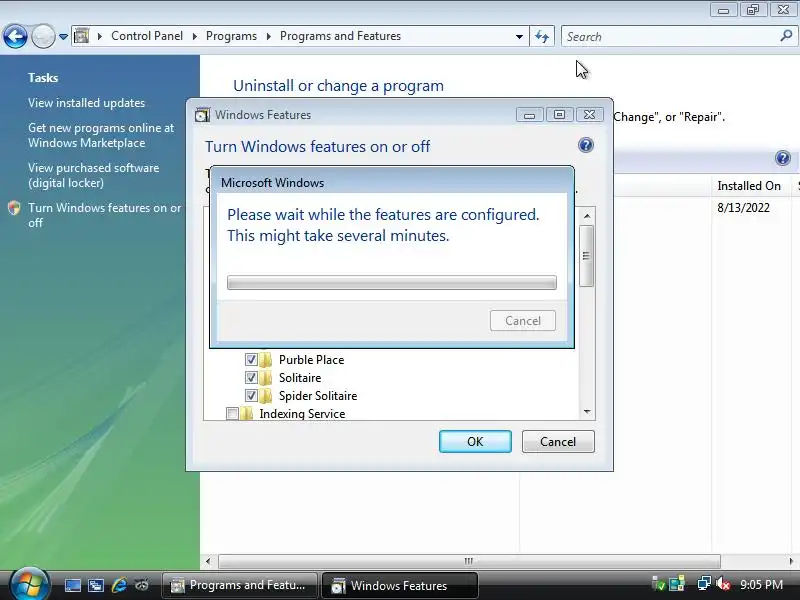
Task: Select the Spider Solitaire label
Action: (x=318, y=395)
